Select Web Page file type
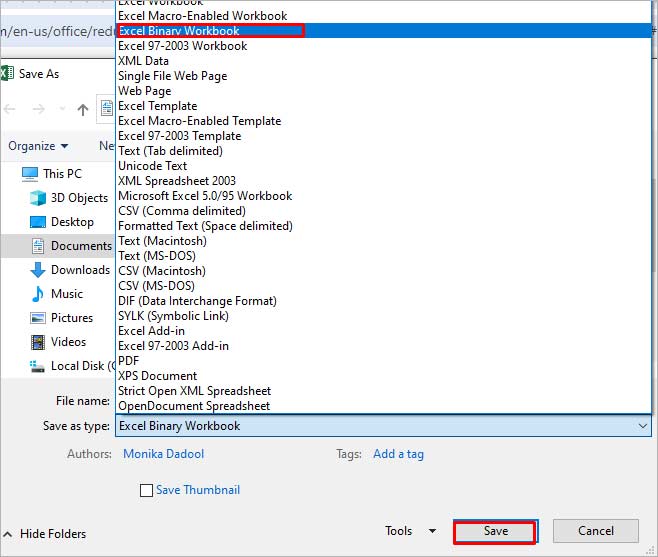Screen dimensions: 658x557 (384, 91)
